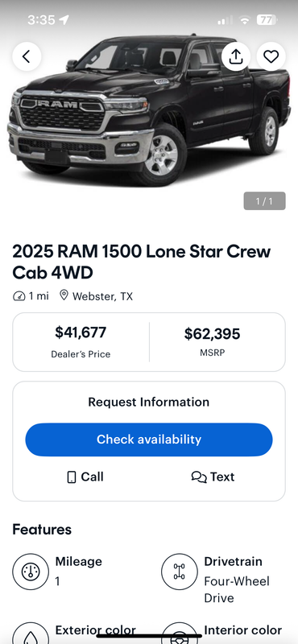
Task: Tap the Exterior color droplet icon
Action: [x=31, y=633]
